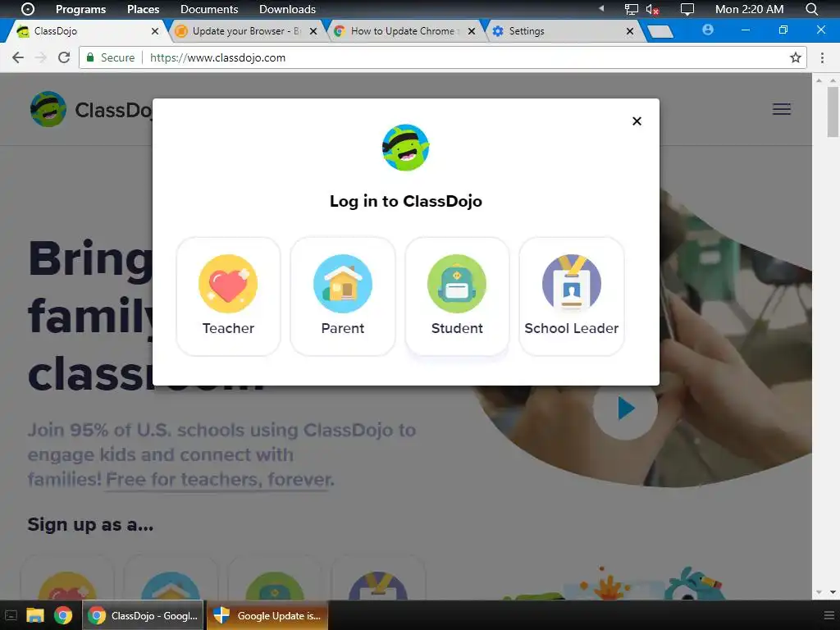Viewport: 840px width, 630px height.
Task: Open the Places menu in top panel
Action: pos(143,9)
